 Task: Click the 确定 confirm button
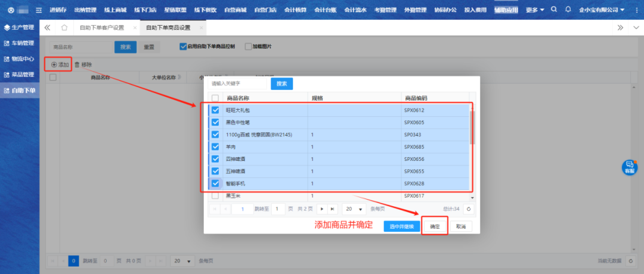[x=435, y=226]
